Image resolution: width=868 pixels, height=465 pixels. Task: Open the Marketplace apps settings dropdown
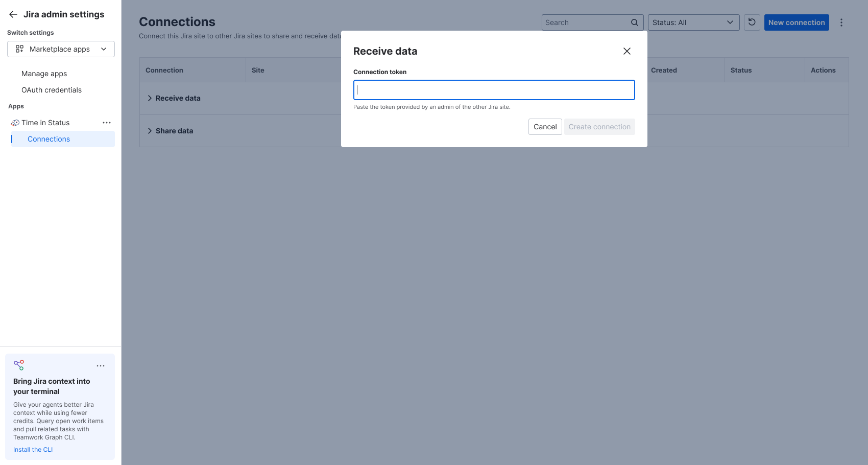click(x=61, y=49)
